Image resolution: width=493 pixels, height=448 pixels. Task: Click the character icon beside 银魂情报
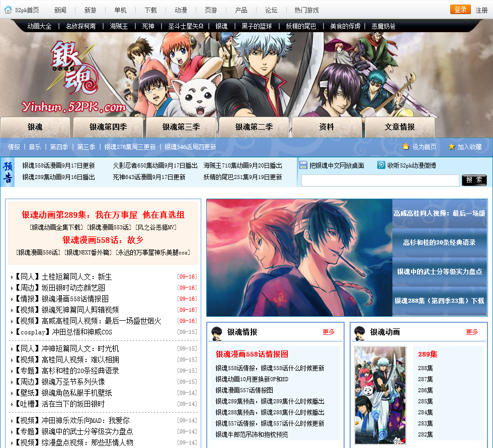(x=217, y=333)
